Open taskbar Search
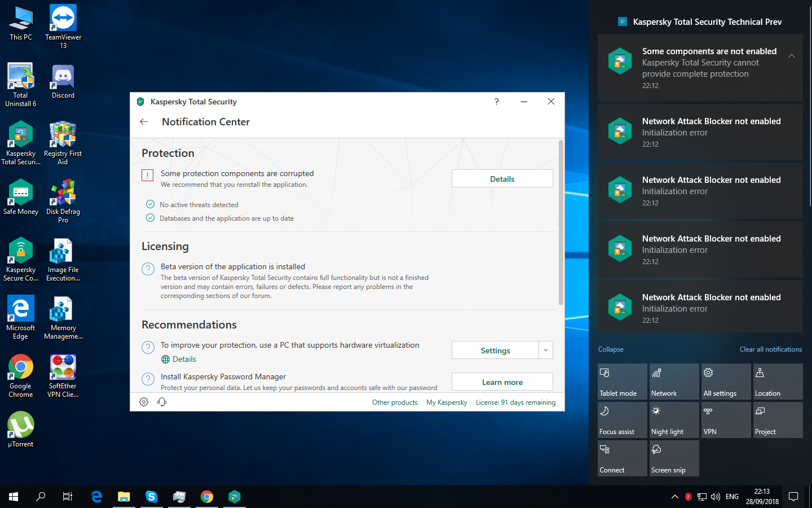This screenshot has width=812, height=508. pyautogui.click(x=41, y=497)
